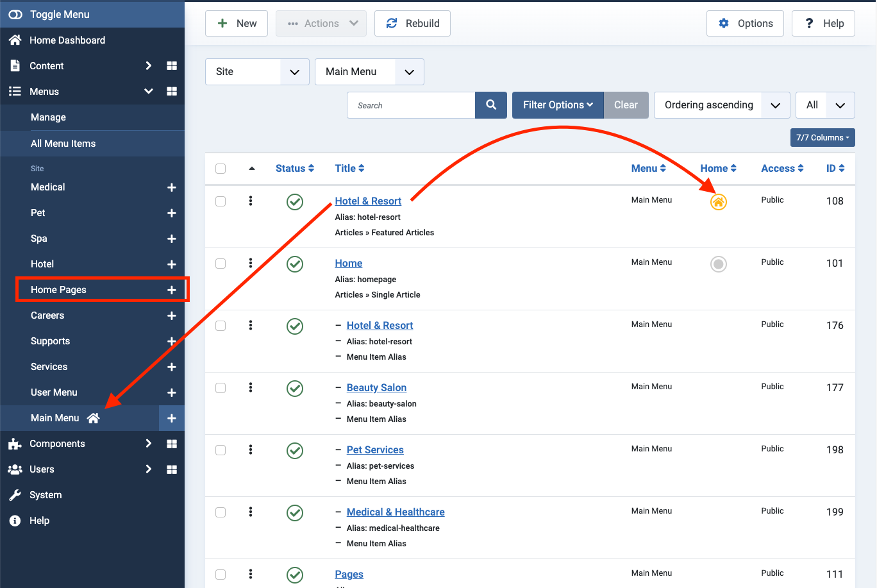Open the Main Menu selector dropdown
Screen dimensions: 877x588
point(369,72)
